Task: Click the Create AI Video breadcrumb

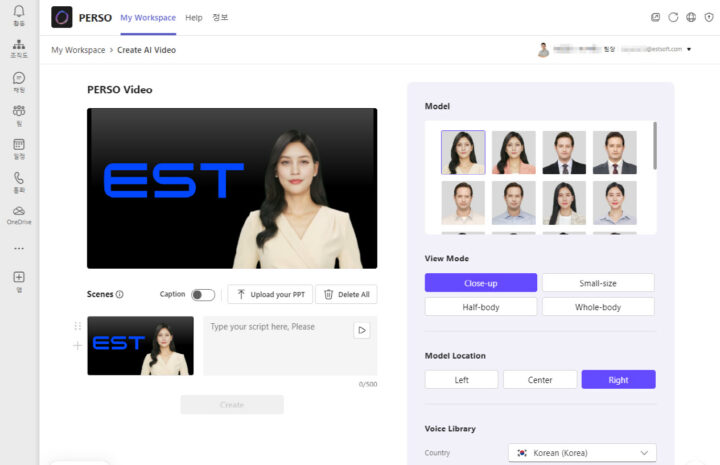Action: pos(146,50)
